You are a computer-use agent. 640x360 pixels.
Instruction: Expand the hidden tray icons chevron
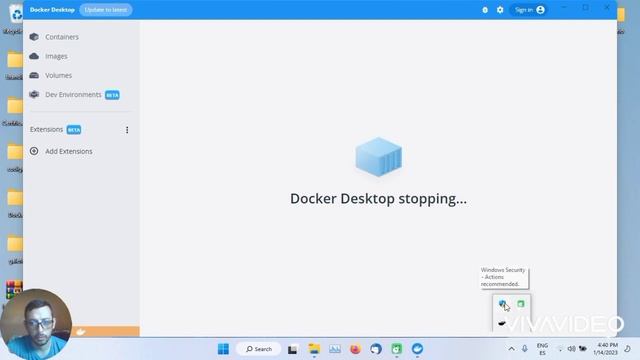click(511, 349)
